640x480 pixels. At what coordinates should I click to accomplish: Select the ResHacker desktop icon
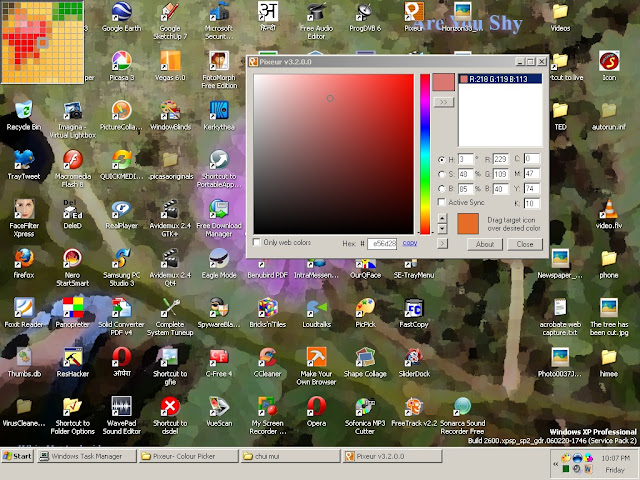(73, 363)
